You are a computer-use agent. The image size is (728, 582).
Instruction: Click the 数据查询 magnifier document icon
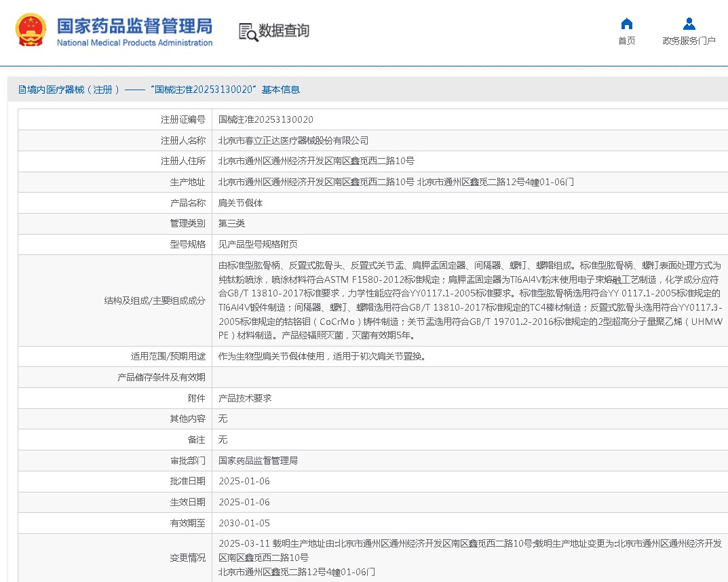click(248, 32)
